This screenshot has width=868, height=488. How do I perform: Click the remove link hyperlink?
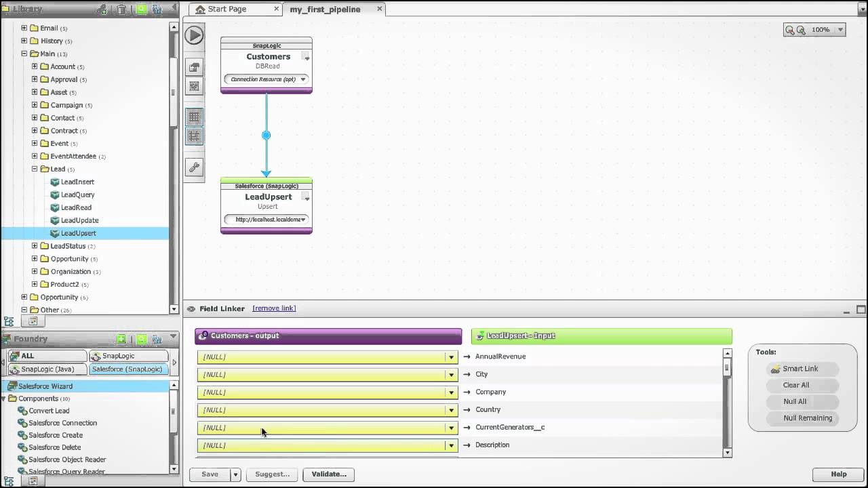(274, 308)
